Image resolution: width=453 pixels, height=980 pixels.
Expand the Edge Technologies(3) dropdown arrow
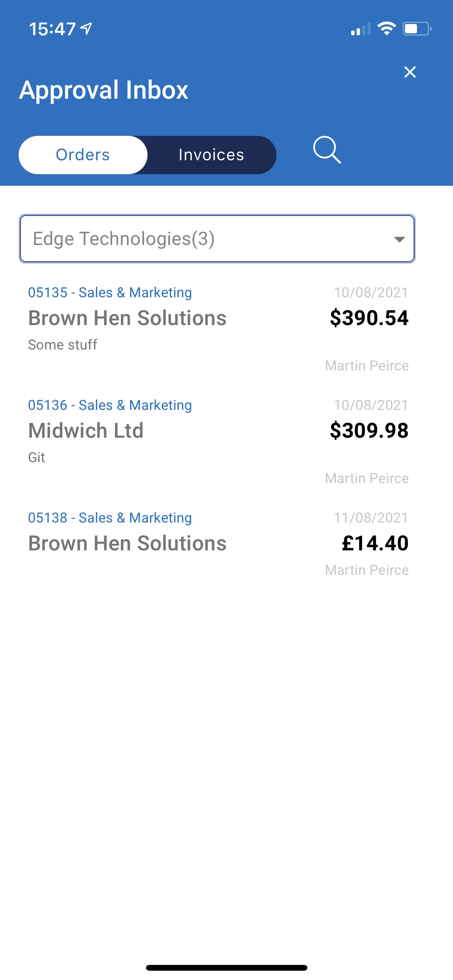pos(399,239)
